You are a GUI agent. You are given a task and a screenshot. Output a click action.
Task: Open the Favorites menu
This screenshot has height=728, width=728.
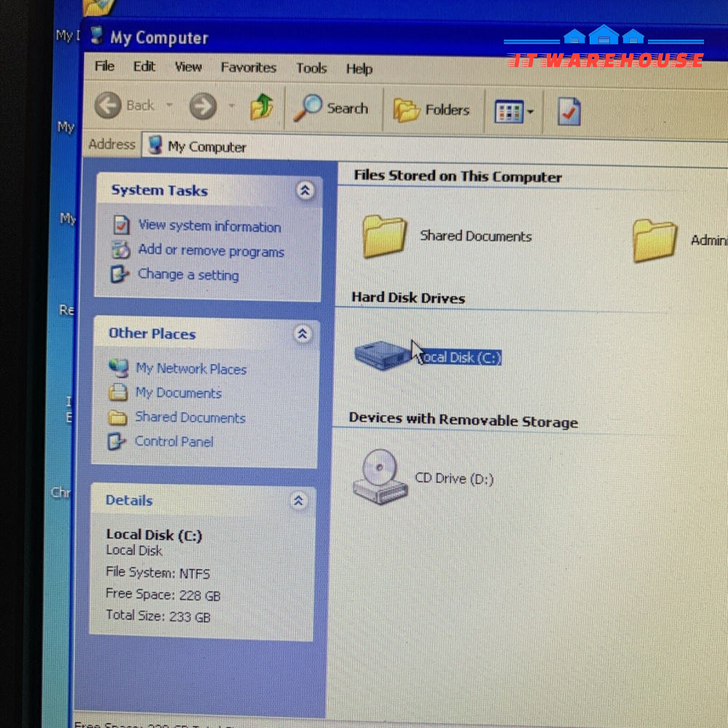[x=248, y=67]
